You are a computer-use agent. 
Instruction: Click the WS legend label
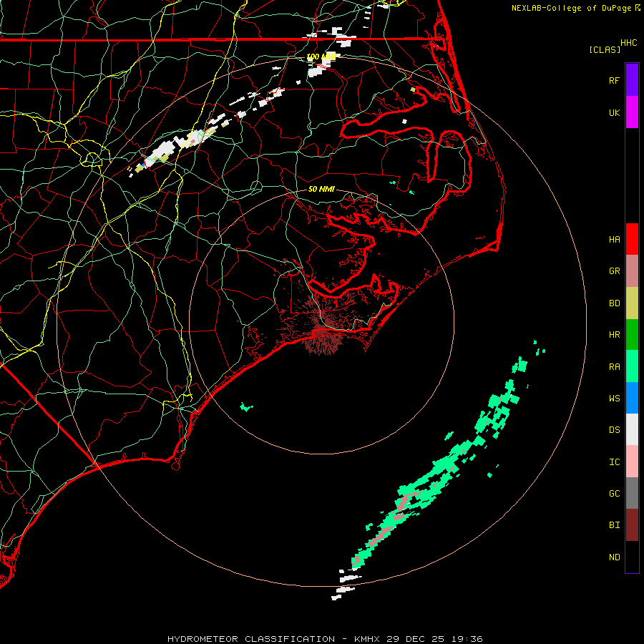coord(614,399)
